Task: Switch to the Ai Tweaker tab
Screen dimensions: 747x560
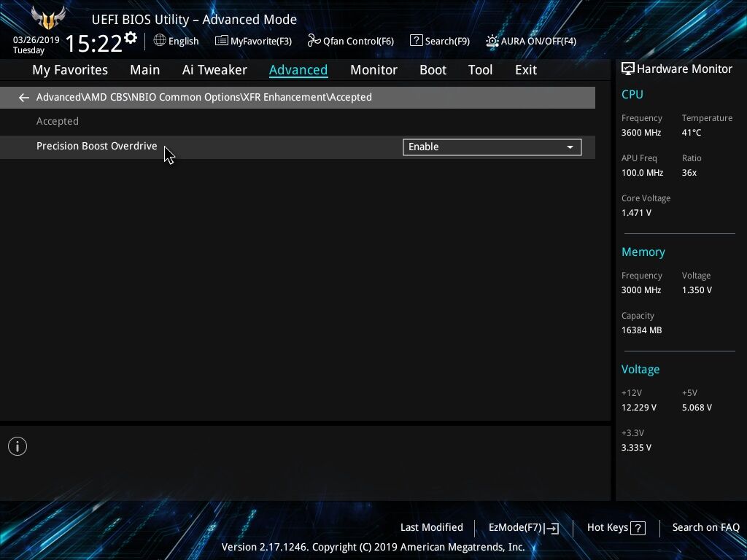Action: 214,70
